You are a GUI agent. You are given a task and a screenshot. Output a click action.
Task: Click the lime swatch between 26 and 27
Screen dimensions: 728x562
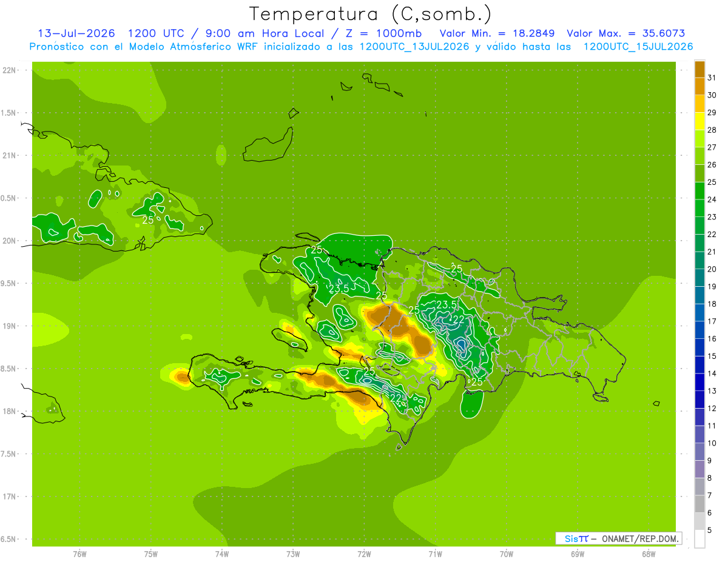[699, 156]
